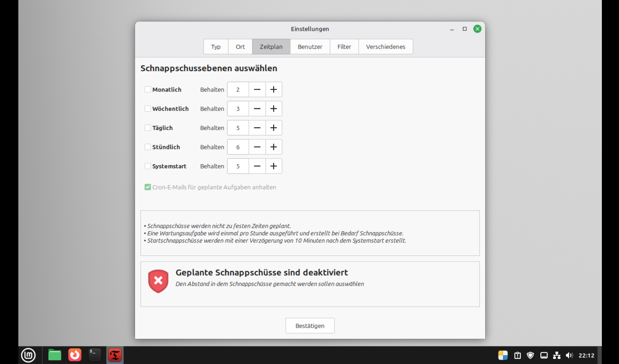Viewport: 619px width, 364px height.
Task: Increase the Systemstart keep count
Action: [x=274, y=166]
